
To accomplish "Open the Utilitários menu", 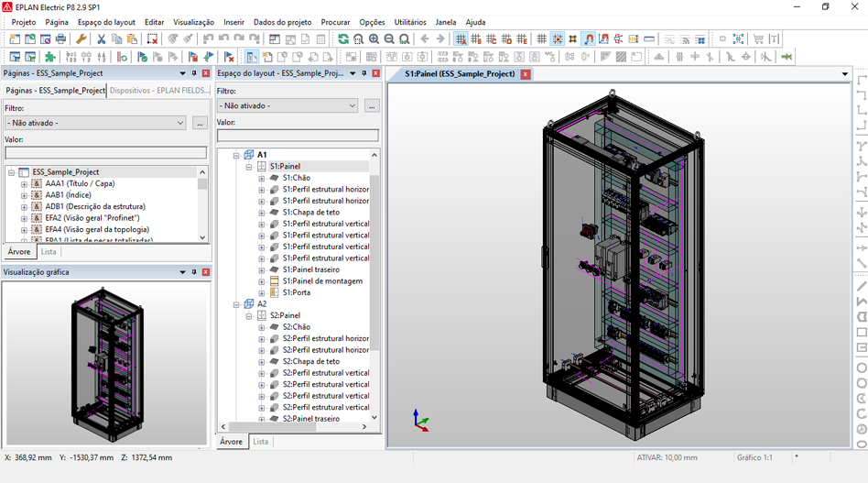I will tap(409, 22).
